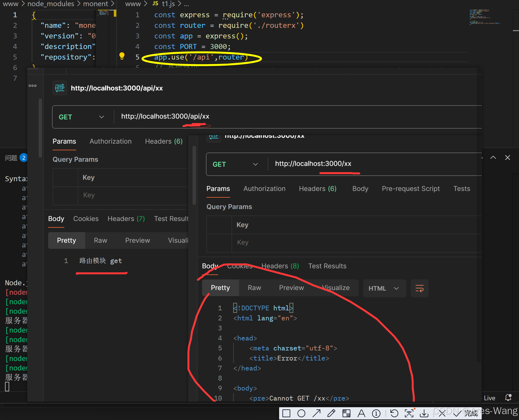
Task: Switch to Preview view in left response
Action: 137,240
